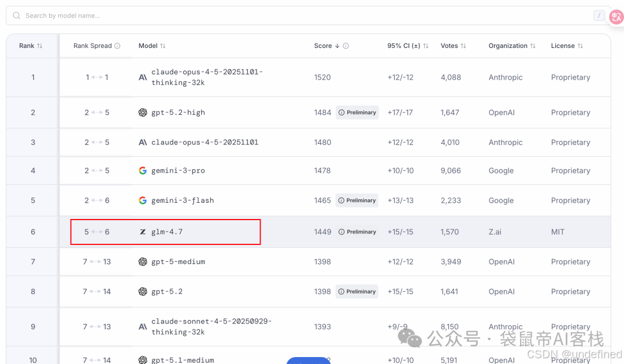Open model gpt-5-medium
This screenshot has height=364, width=624.
[x=178, y=262]
